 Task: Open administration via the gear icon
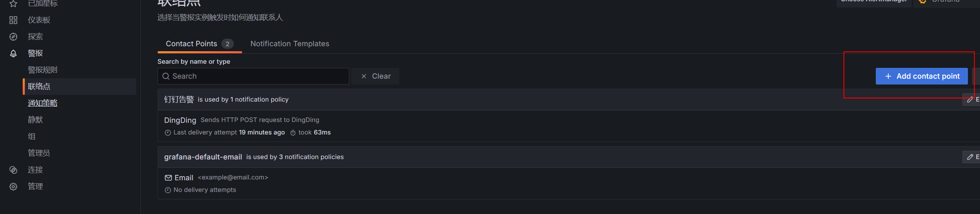[x=13, y=187]
